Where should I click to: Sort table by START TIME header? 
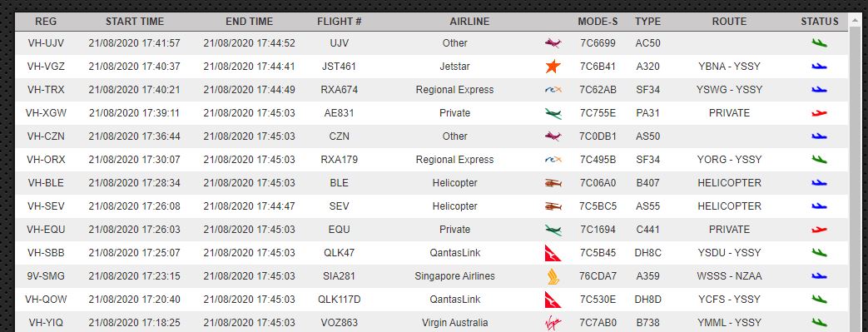point(135,22)
